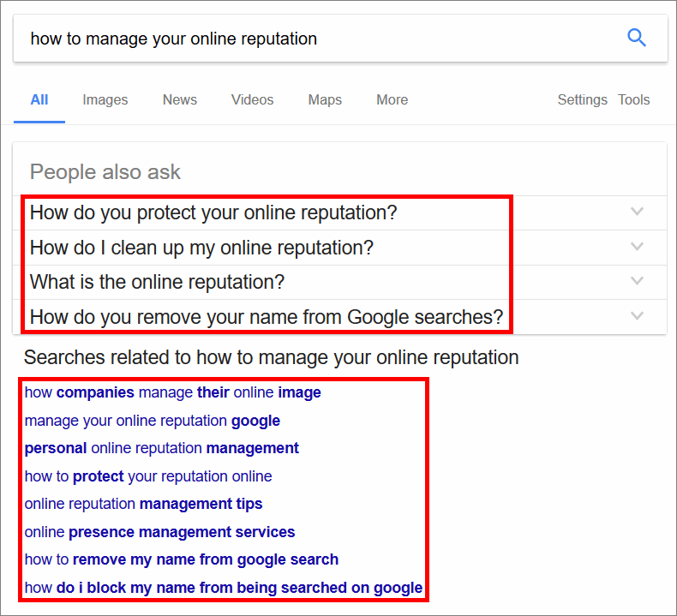This screenshot has width=677, height=616.
Task: Open search Tools
Action: 633,99
